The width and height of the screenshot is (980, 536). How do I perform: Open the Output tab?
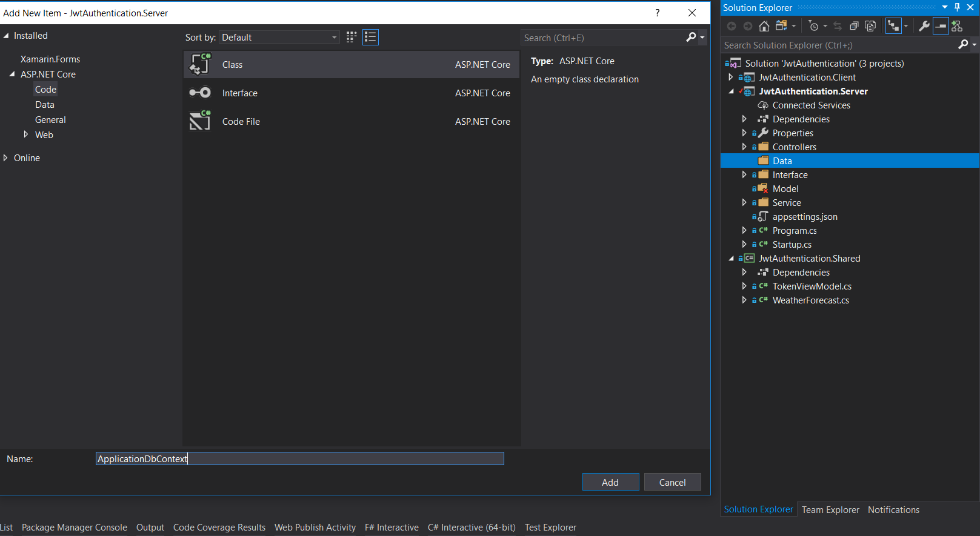(150, 527)
